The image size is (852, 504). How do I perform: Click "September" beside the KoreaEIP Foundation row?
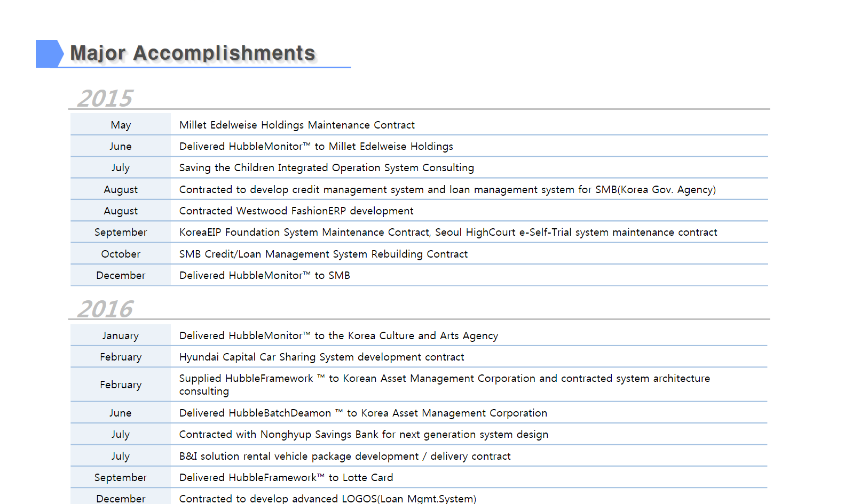(x=121, y=232)
